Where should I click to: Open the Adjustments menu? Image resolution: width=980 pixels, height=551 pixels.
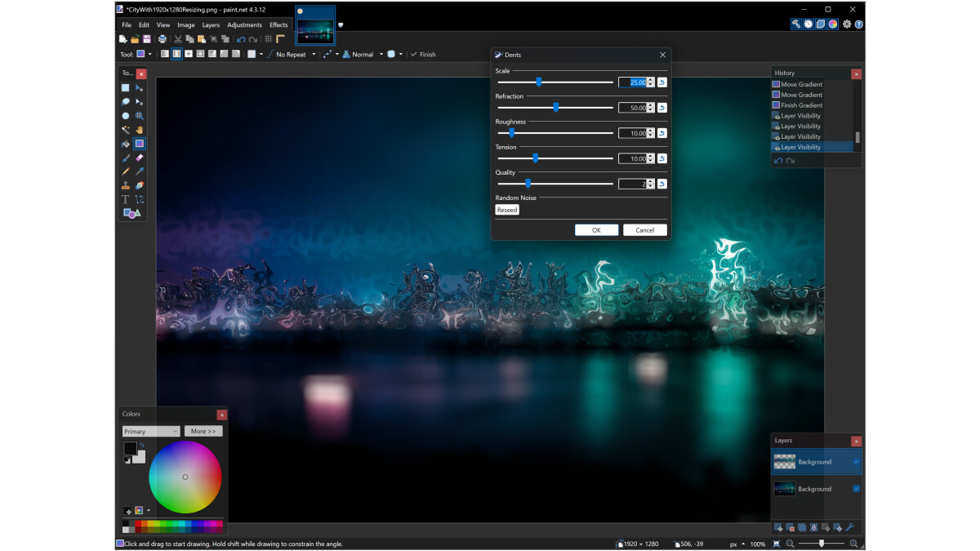click(x=244, y=24)
